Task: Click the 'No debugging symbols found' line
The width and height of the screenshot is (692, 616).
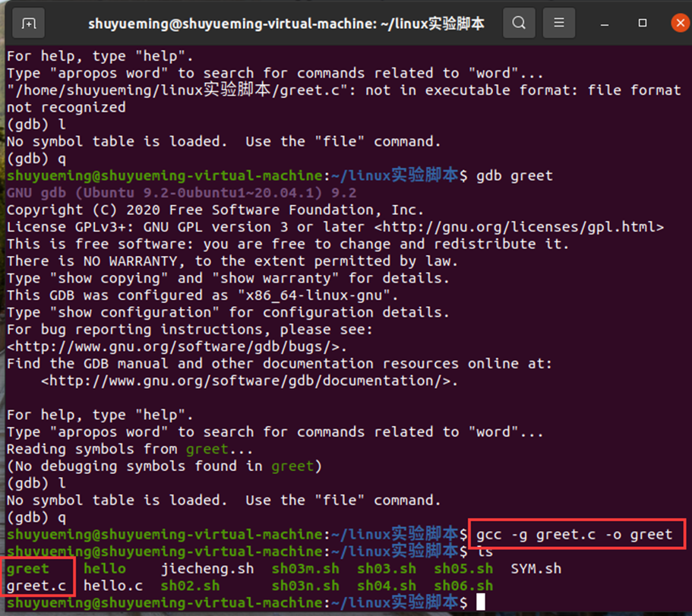Action: point(164,466)
